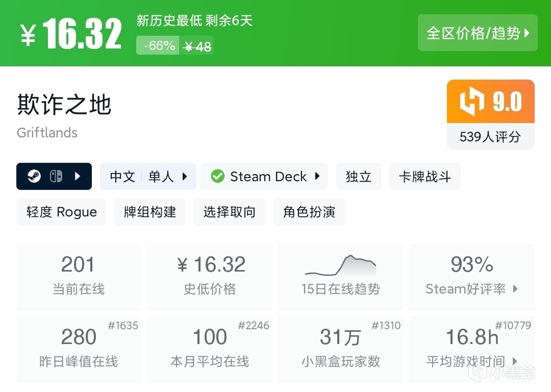The height and width of the screenshot is (392, 551).
Task: Select the 角色扮演 tag
Action: click(309, 212)
